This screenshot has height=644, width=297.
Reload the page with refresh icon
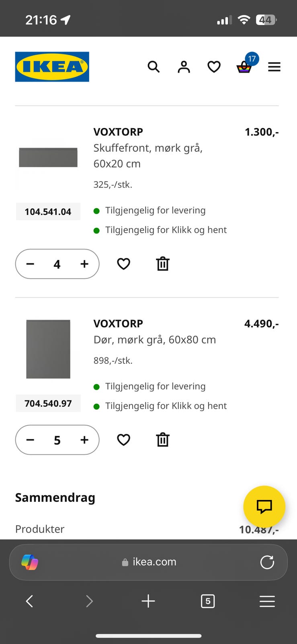click(x=267, y=562)
